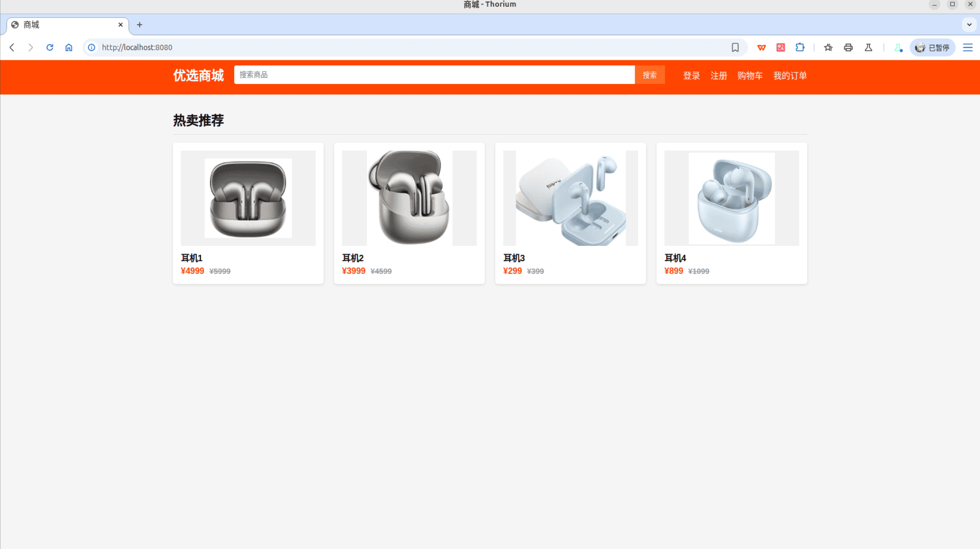Viewport: 980px width, 549px height.
Task: Open 我的订单 my orders link
Action: point(790,75)
